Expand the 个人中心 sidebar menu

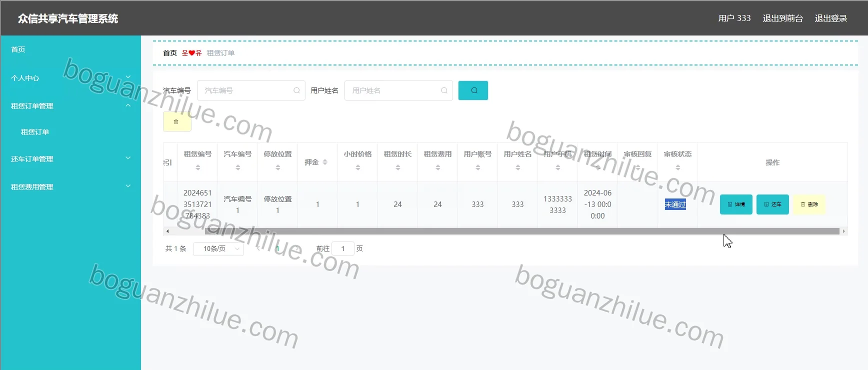[70, 78]
